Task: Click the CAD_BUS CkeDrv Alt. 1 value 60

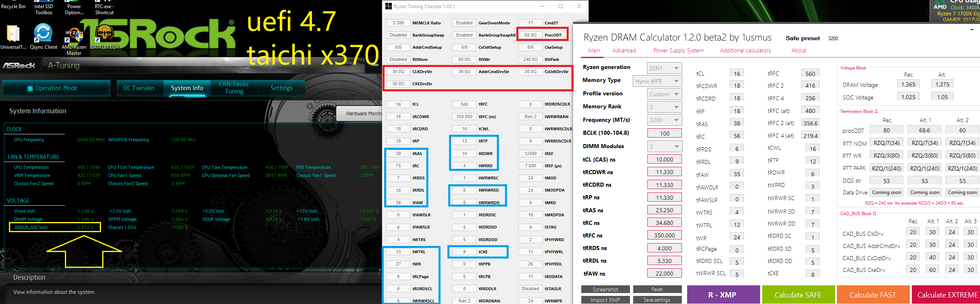Action: pos(932,270)
